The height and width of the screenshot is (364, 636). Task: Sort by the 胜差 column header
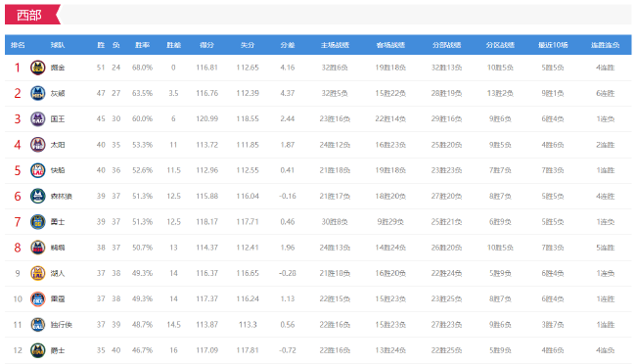(x=173, y=45)
